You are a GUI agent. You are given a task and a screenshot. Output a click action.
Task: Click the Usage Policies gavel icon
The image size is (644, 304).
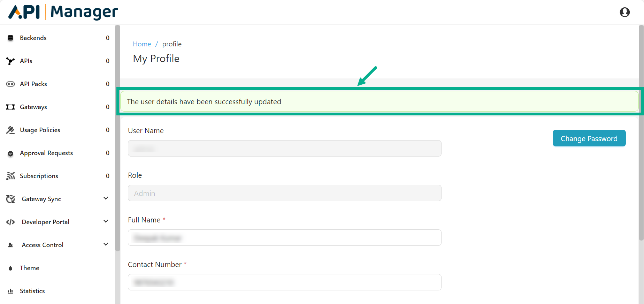click(x=10, y=130)
